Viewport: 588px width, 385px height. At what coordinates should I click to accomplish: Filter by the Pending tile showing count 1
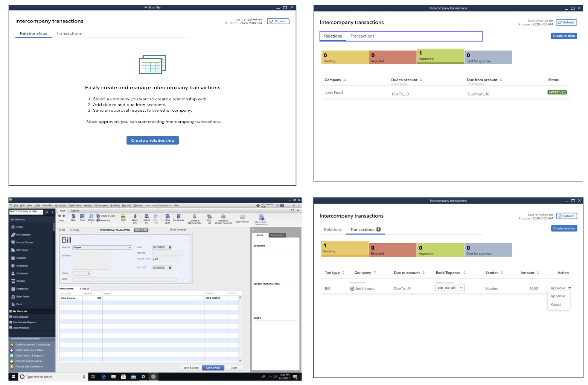pyautogui.click(x=344, y=249)
